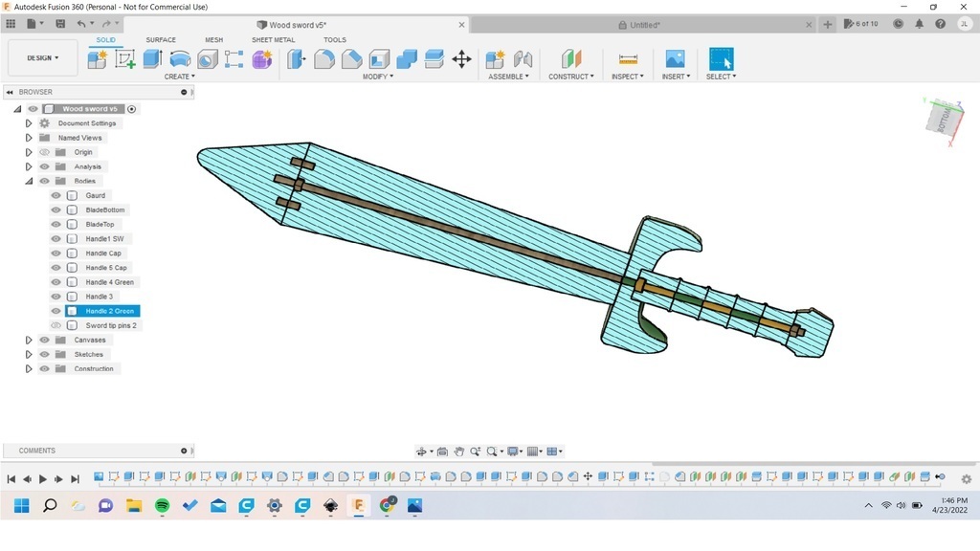Select the Fillet tool
Screen dimensions: 980x551
pos(324,59)
